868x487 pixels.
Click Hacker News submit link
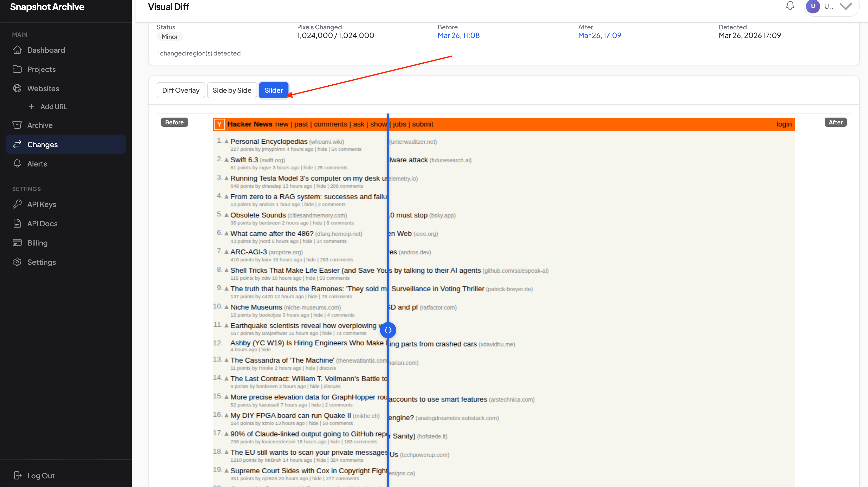423,124
